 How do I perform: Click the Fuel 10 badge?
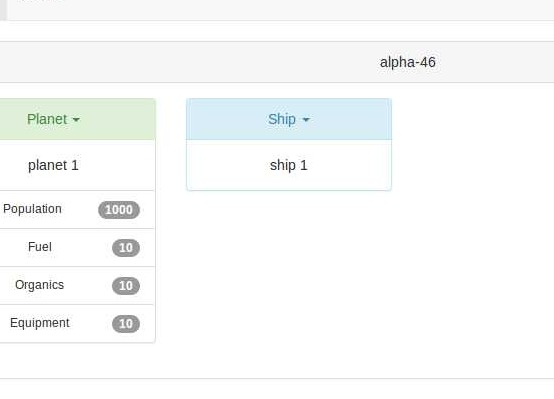point(126,248)
